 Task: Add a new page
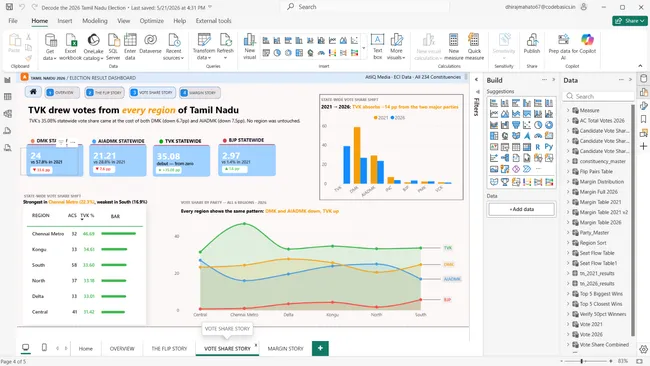point(320,348)
